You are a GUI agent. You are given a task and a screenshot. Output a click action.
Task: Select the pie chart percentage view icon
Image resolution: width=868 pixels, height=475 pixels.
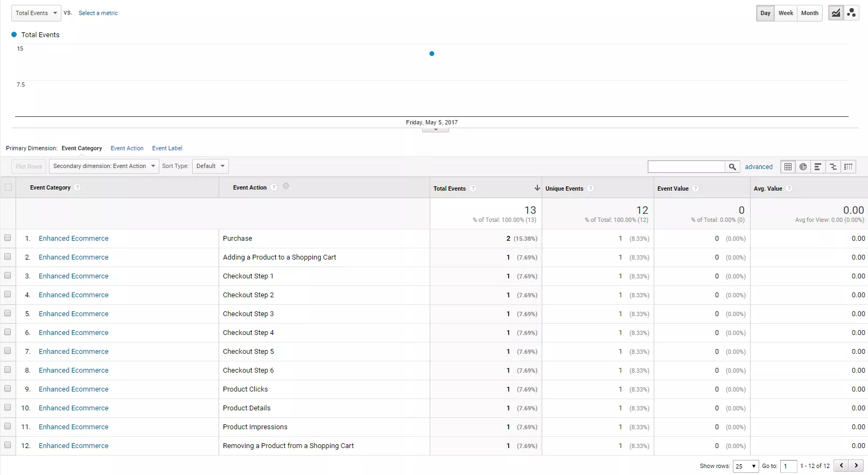coord(803,167)
